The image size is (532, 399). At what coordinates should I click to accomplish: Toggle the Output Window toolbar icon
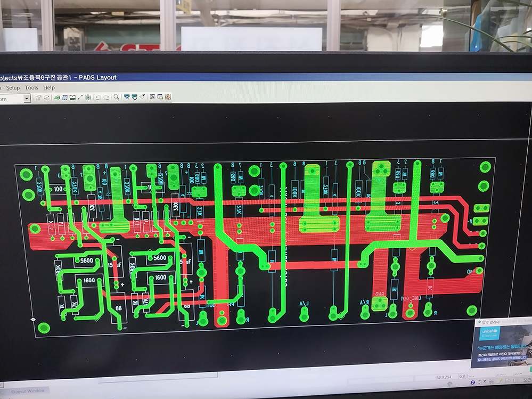tap(152, 97)
